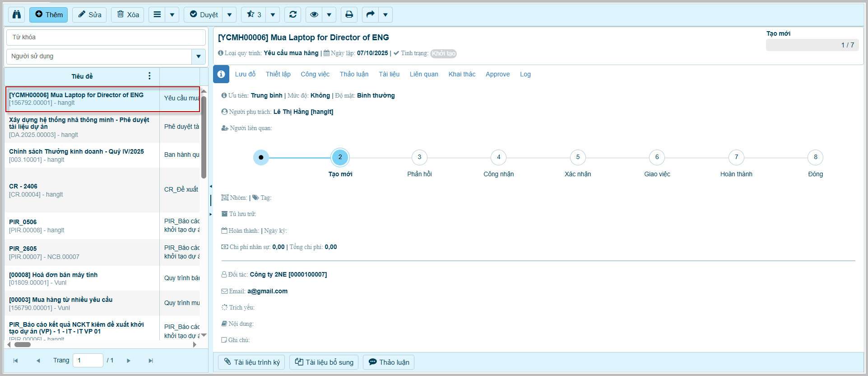The height and width of the screenshot is (376, 868).
Task: Open the Approve tab
Action: click(x=497, y=74)
